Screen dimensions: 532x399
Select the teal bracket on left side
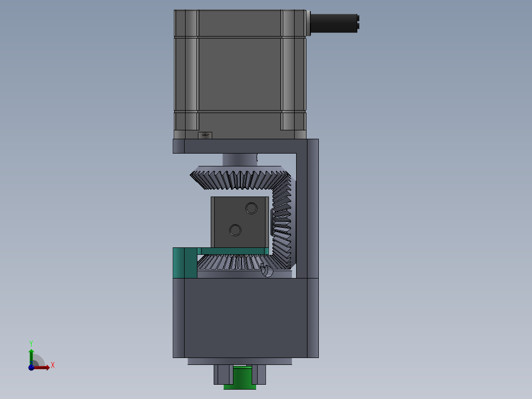[x=185, y=263]
